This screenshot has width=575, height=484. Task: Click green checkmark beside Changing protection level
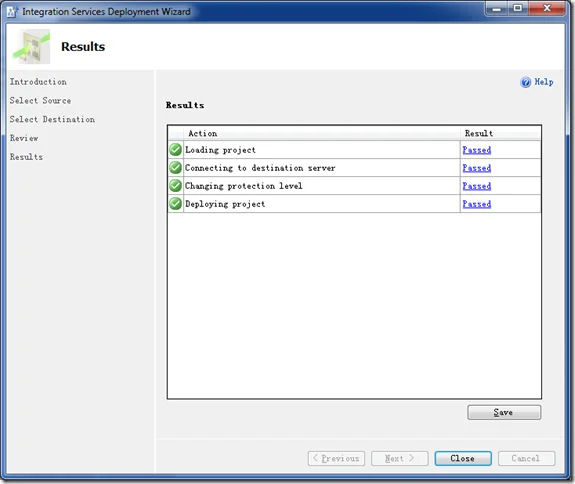coord(176,186)
